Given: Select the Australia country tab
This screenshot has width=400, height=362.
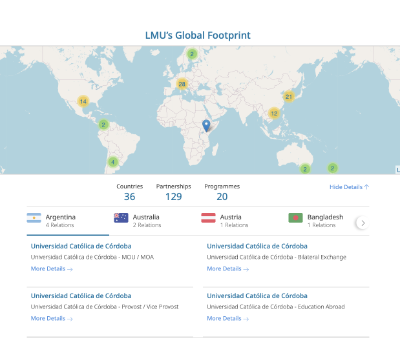Looking at the screenshot, I should pyautogui.click(x=155, y=221).
